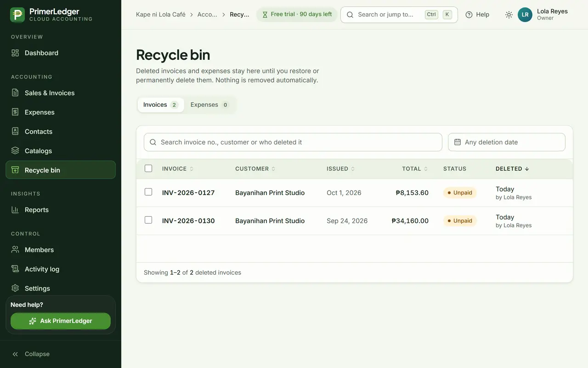Click the Help question mark icon

coord(469,15)
